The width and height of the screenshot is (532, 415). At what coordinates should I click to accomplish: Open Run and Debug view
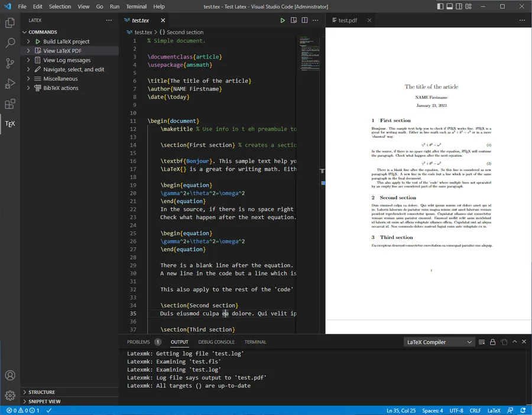10,83
